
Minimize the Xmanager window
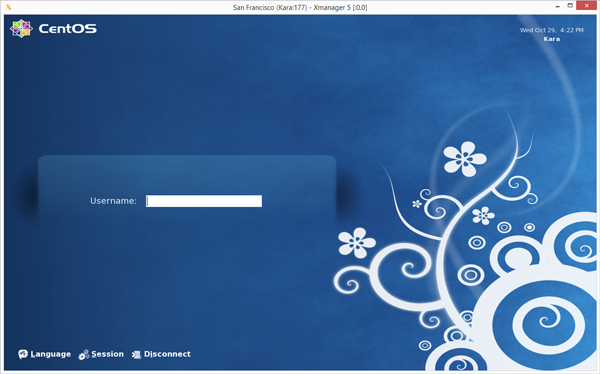point(558,6)
